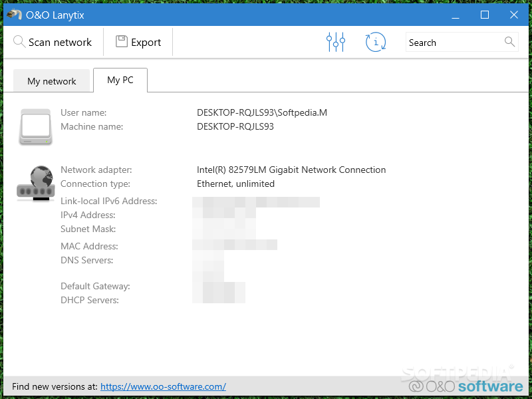Click the 'DHCP Servers:' label
The width and height of the screenshot is (532, 399).
90,301
